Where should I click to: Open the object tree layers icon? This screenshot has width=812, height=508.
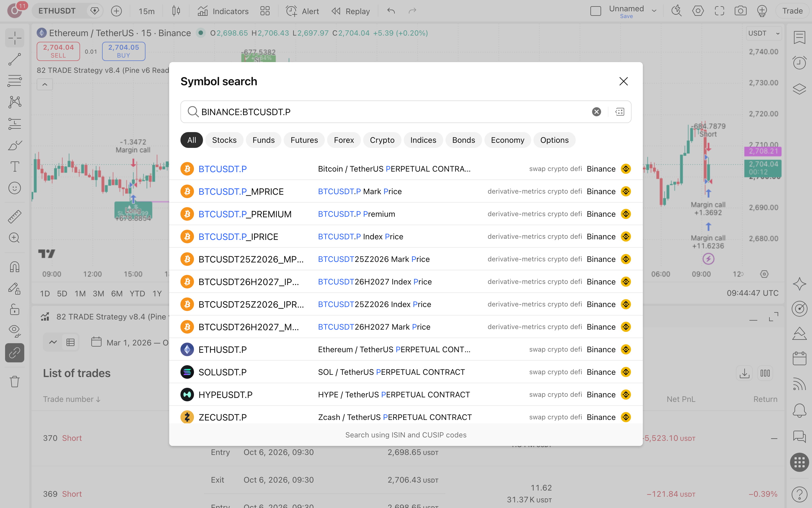(800, 89)
